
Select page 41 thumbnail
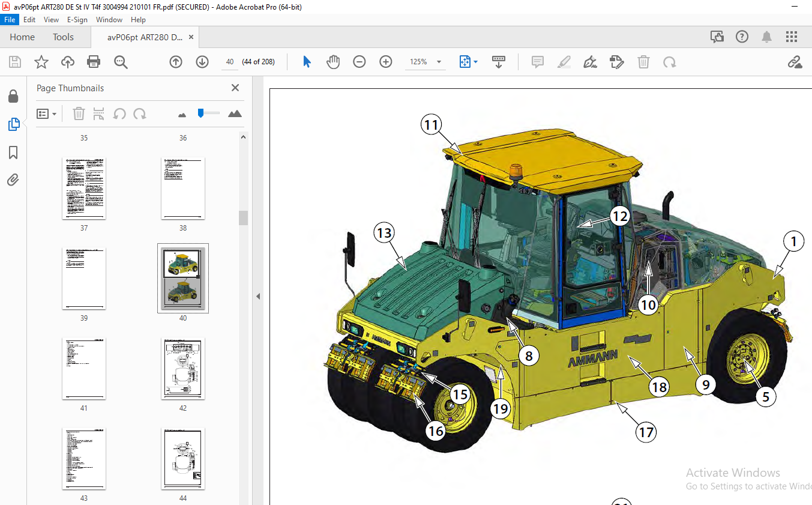84,369
